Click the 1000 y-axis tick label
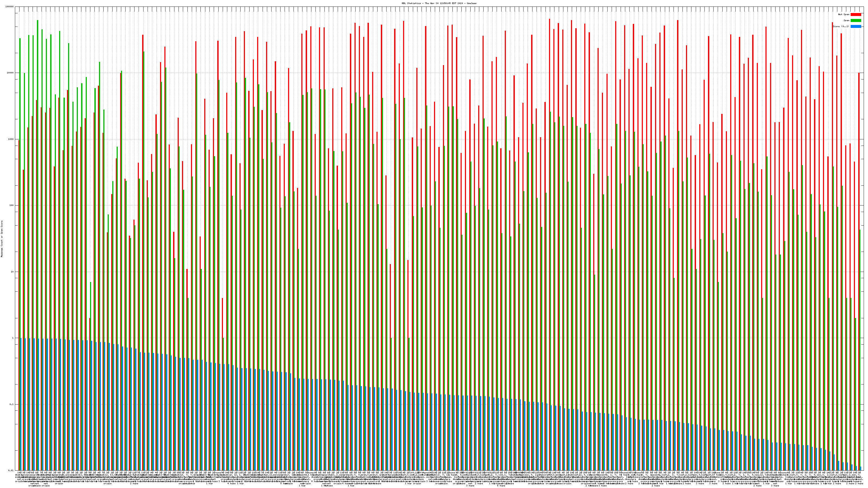Screen dimensions: 868x488 [11, 139]
